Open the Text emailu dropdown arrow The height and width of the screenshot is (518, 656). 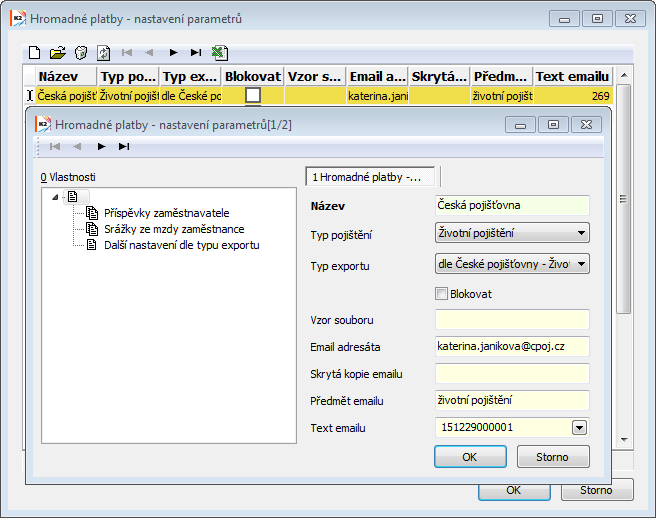pos(579,428)
